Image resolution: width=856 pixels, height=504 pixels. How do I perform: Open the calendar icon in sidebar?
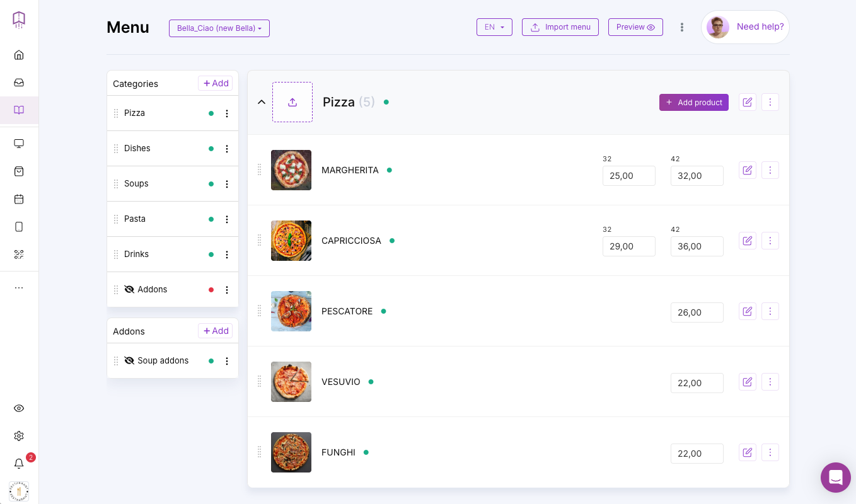[19, 199]
